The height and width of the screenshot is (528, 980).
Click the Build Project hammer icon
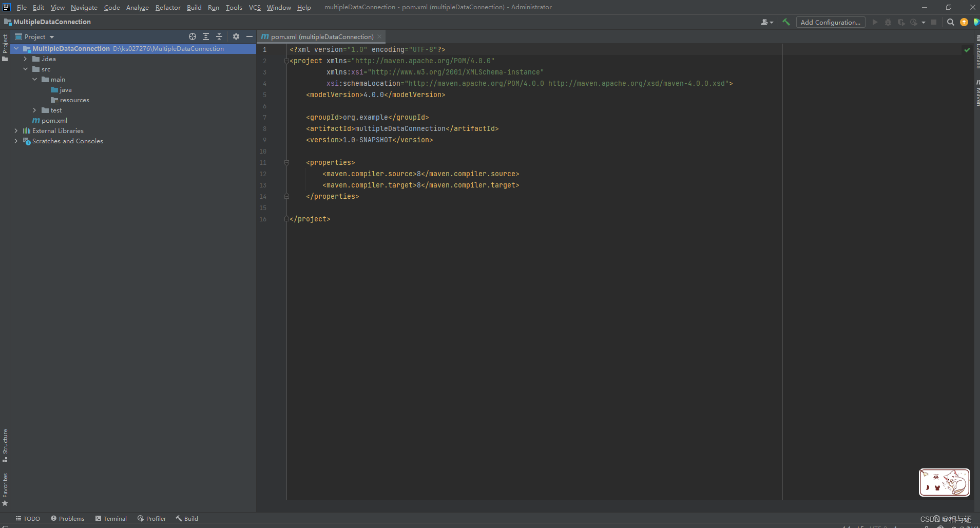point(786,22)
